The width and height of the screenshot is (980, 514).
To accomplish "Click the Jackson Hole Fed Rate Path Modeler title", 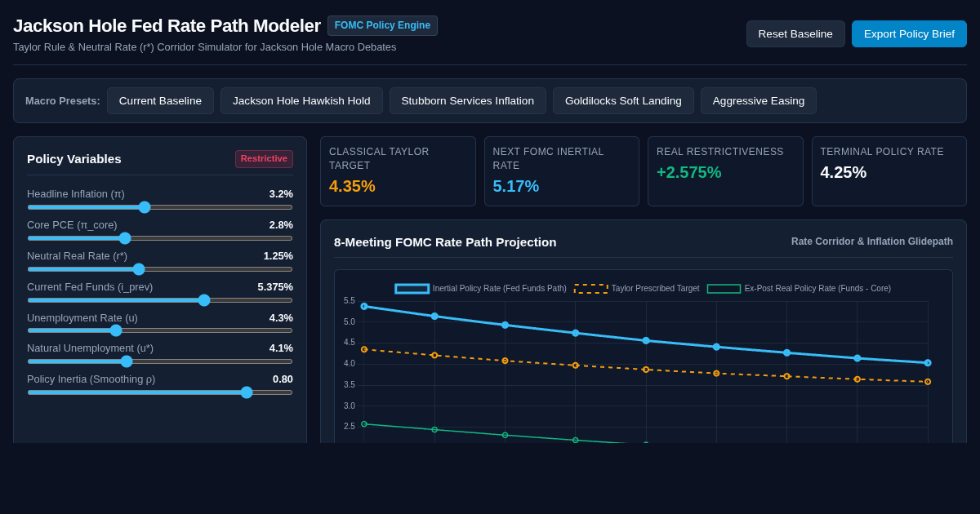I will [167, 26].
